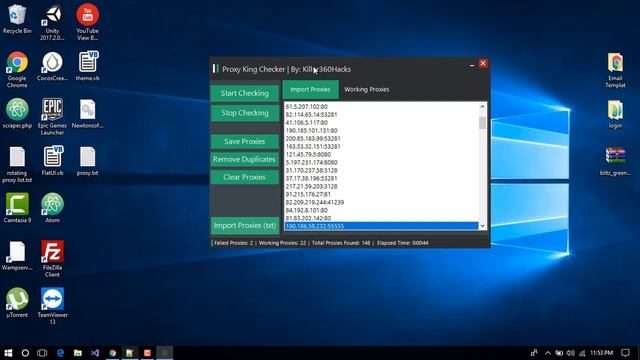Open the FileZilla Client shortcut
The width and height of the screenshot is (640, 360).
52,259
